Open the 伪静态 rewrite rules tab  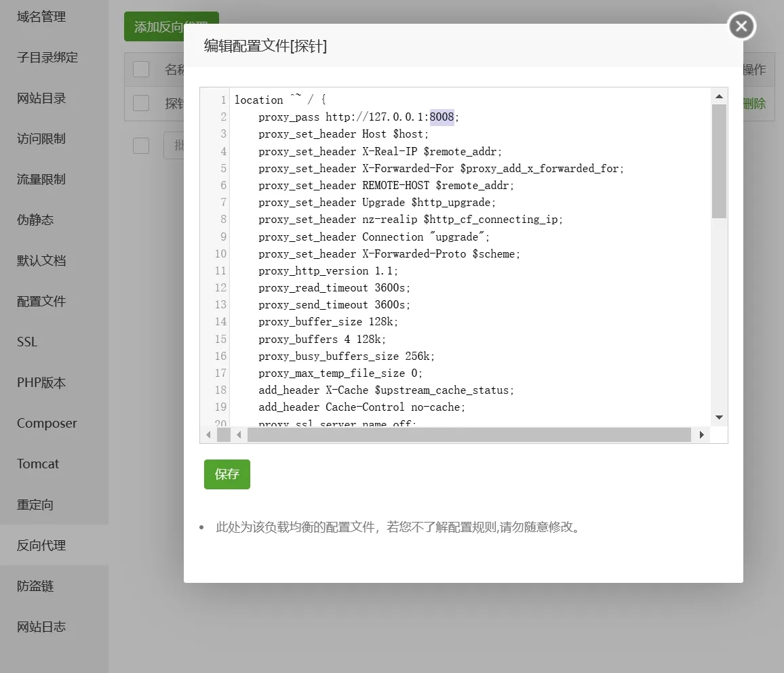(35, 220)
